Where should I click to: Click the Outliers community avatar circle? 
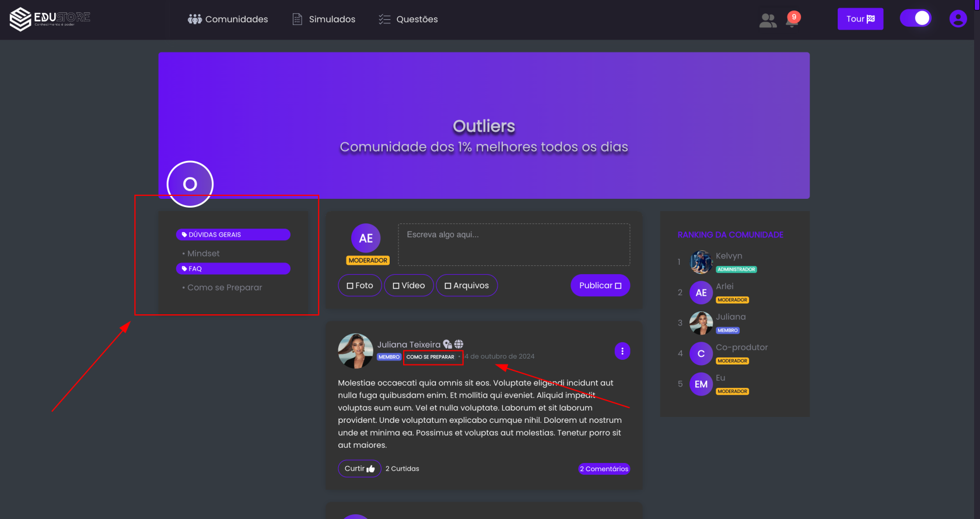[190, 184]
